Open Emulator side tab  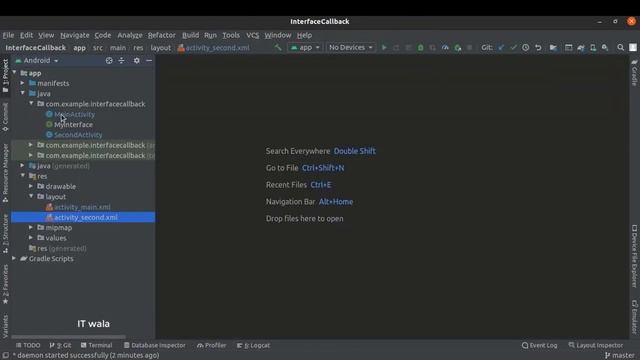[634, 317]
